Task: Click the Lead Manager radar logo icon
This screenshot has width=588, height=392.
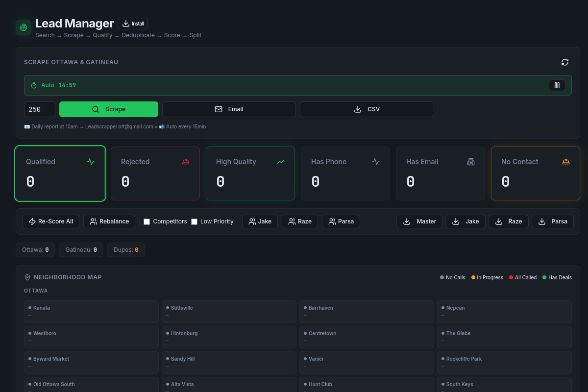Action: [24, 27]
